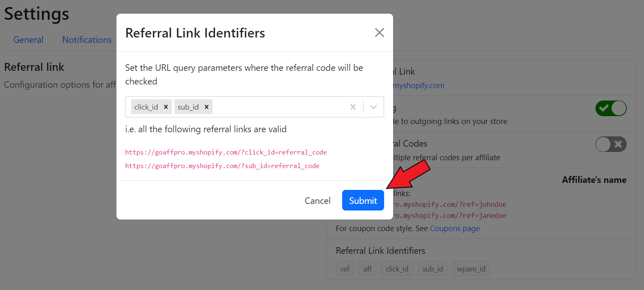Close the Referral Link Identifiers dialog
Screen dimensions: 644x290
379,33
